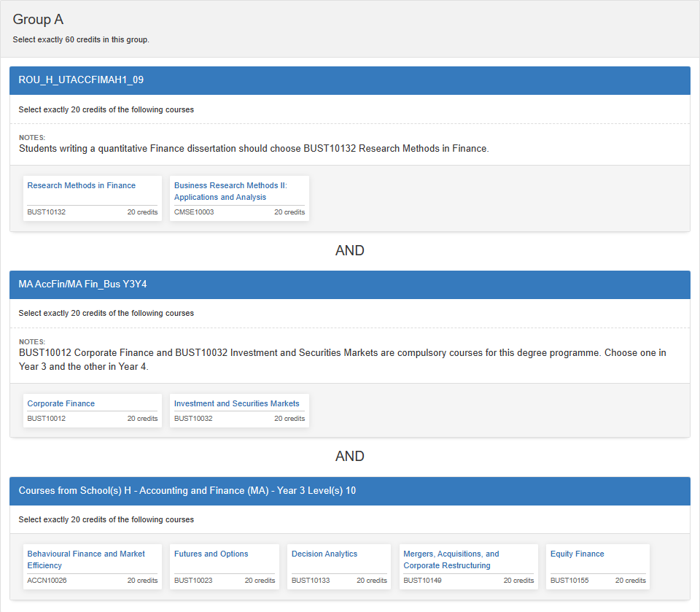Open Business Research Methods II: Applications and Analysis
The height and width of the screenshot is (612, 700).
[230, 191]
